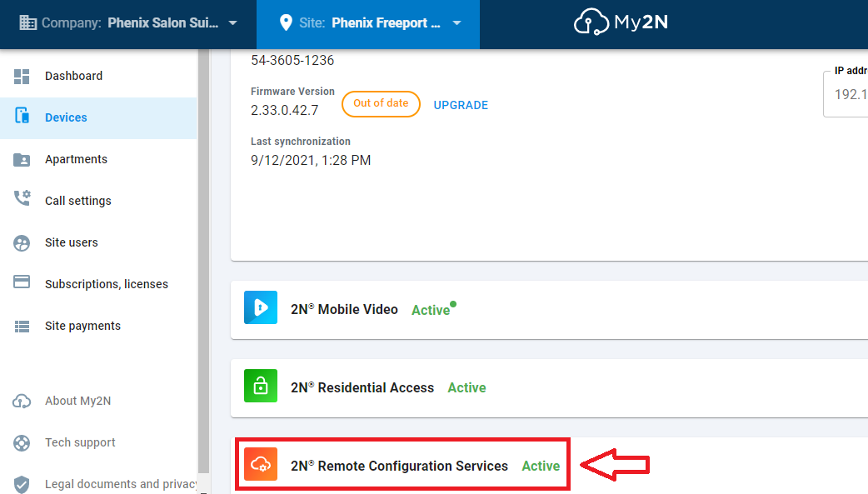Click the firmware version 2.33.0.42.7 text
868x494 pixels.
(285, 110)
